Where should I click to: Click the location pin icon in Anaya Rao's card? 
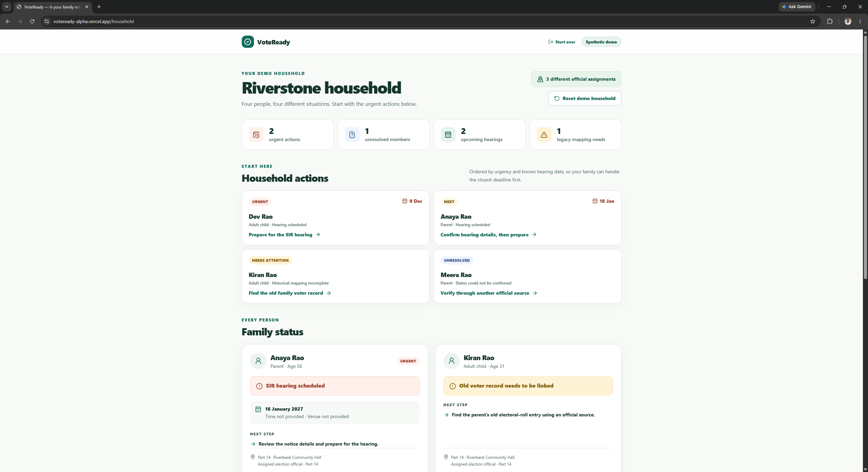(253, 457)
